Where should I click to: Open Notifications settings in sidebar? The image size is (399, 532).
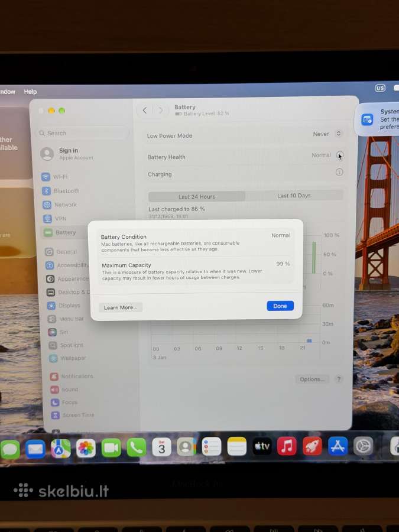tap(72, 377)
